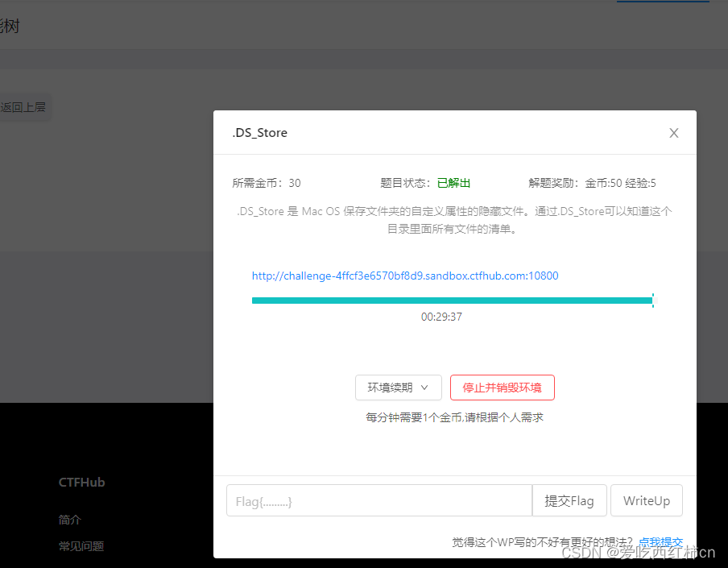Select the 简介 footer menu item
The image size is (728, 568).
[69, 520]
